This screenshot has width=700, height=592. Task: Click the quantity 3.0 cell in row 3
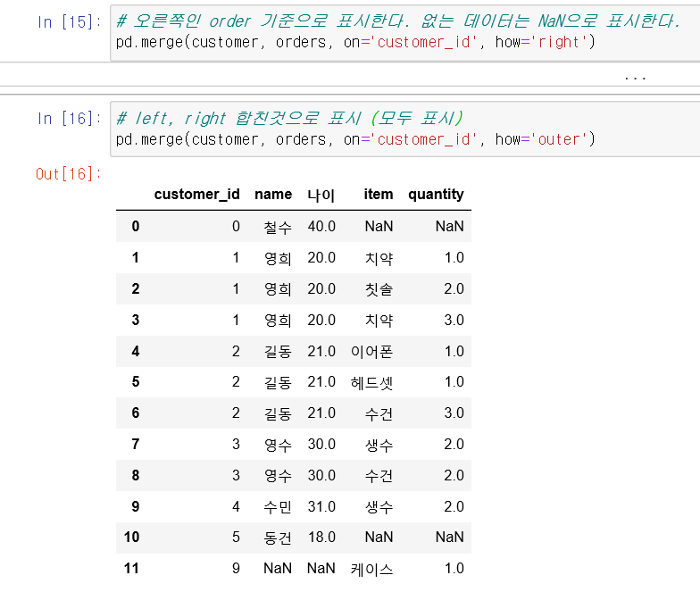pyautogui.click(x=454, y=320)
